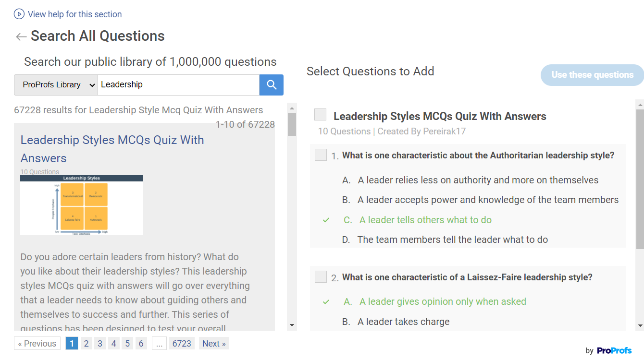
Task: Click the Leadership search text field
Action: tap(178, 85)
